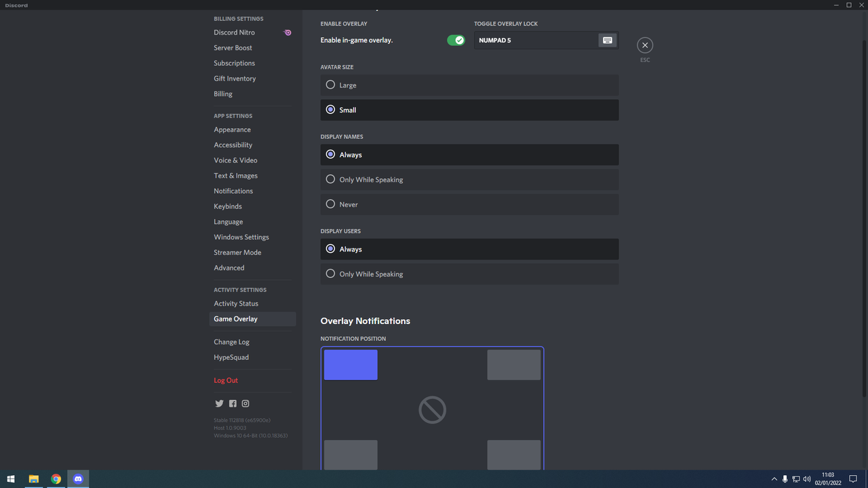Click the Stable 112818 version text
The image size is (868, 488).
point(241,420)
